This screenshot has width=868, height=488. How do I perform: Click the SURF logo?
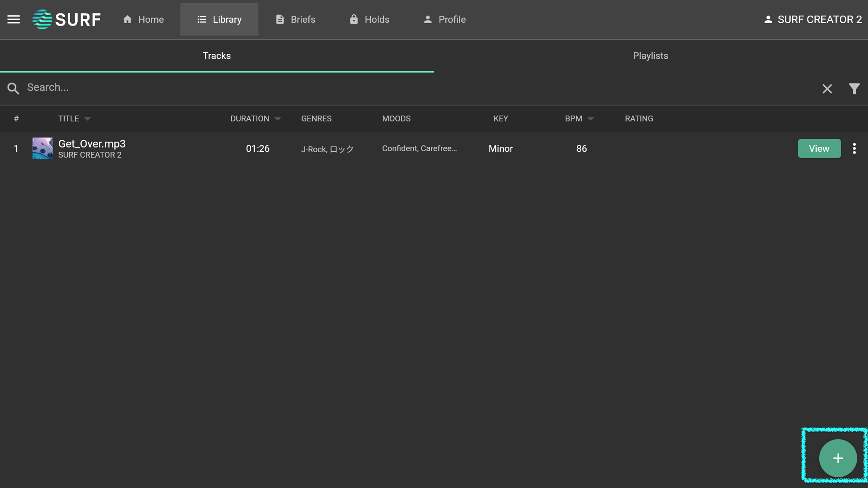(x=66, y=19)
